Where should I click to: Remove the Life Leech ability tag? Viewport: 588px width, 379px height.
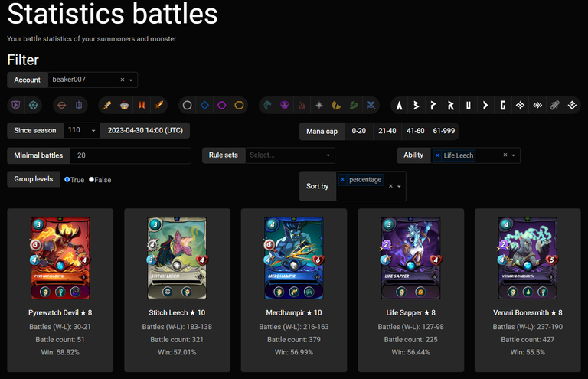coord(437,155)
